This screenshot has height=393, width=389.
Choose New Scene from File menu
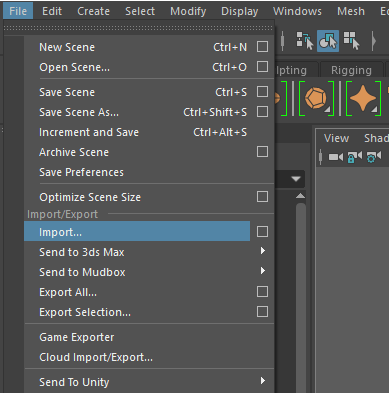coord(149,47)
